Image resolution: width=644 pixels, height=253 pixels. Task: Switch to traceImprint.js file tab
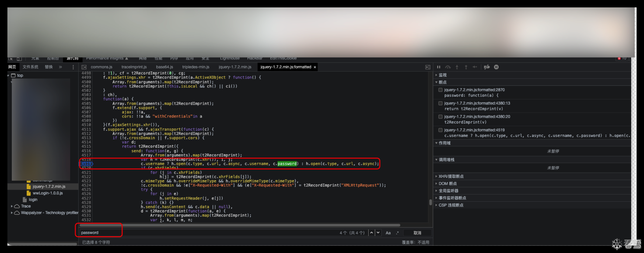pos(134,67)
